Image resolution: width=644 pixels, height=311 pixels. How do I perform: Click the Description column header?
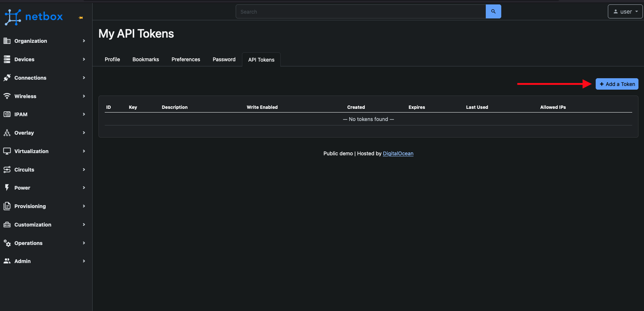click(x=174, y=107)
